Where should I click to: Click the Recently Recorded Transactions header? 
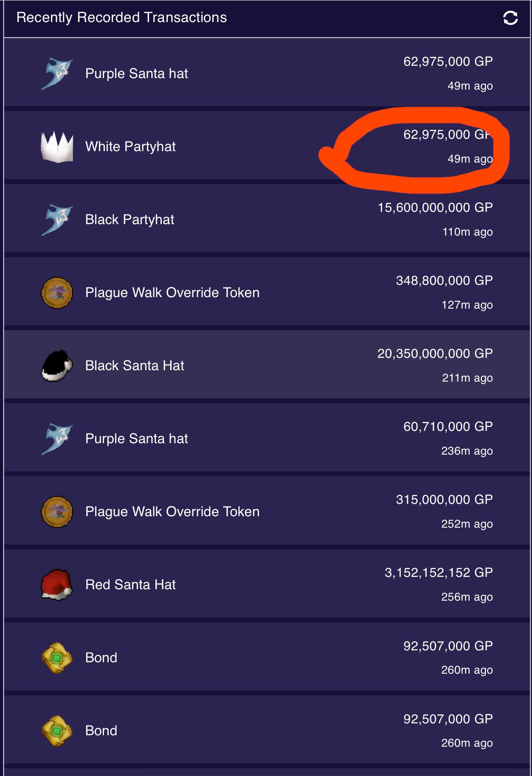click(121, 18)
